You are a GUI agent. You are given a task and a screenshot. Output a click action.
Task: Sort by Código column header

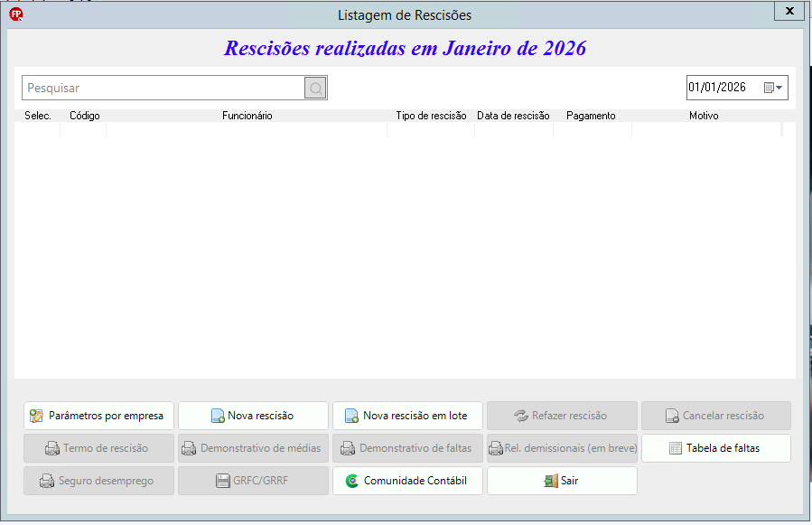tap(84, 116)
